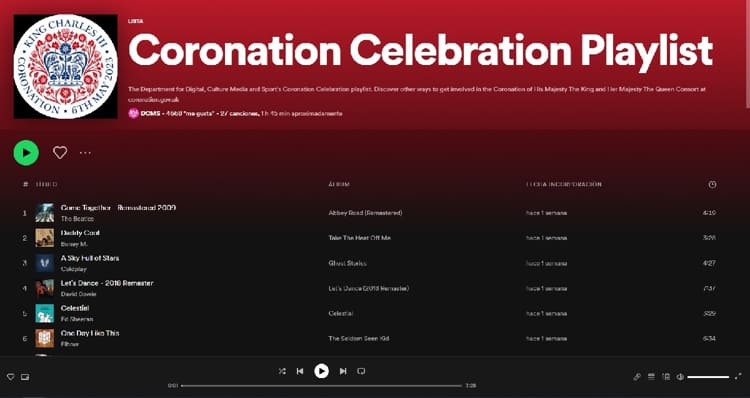The width and height of the screenshot is (750, 398).
Task: Open picture-in-picture icon beside bottom-left heart
Action: tap(25, 377)
